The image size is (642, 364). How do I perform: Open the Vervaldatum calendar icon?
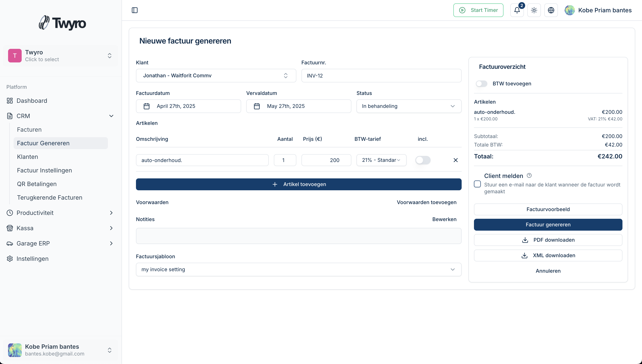(x=256, y=106)
